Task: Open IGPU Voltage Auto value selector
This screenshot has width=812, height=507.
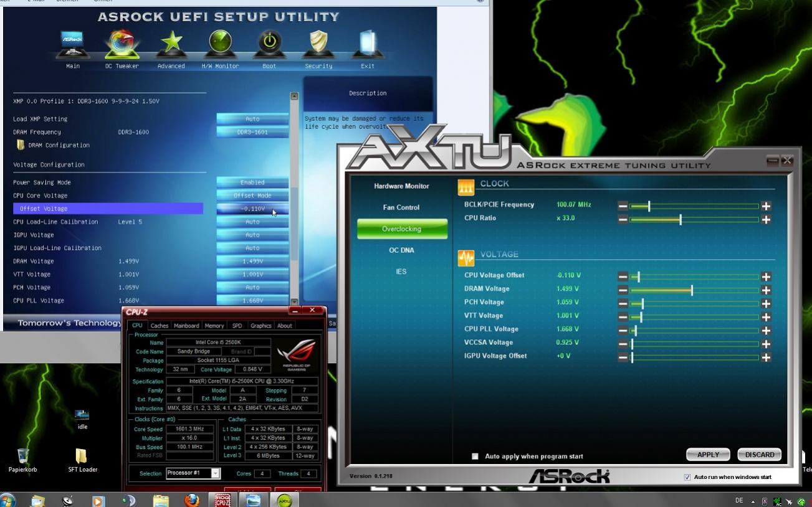Action: click(x=252, y=235)
